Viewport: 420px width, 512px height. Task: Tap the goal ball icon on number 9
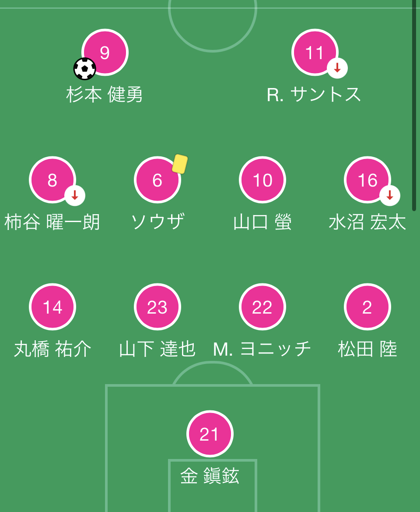coord(85,69)
